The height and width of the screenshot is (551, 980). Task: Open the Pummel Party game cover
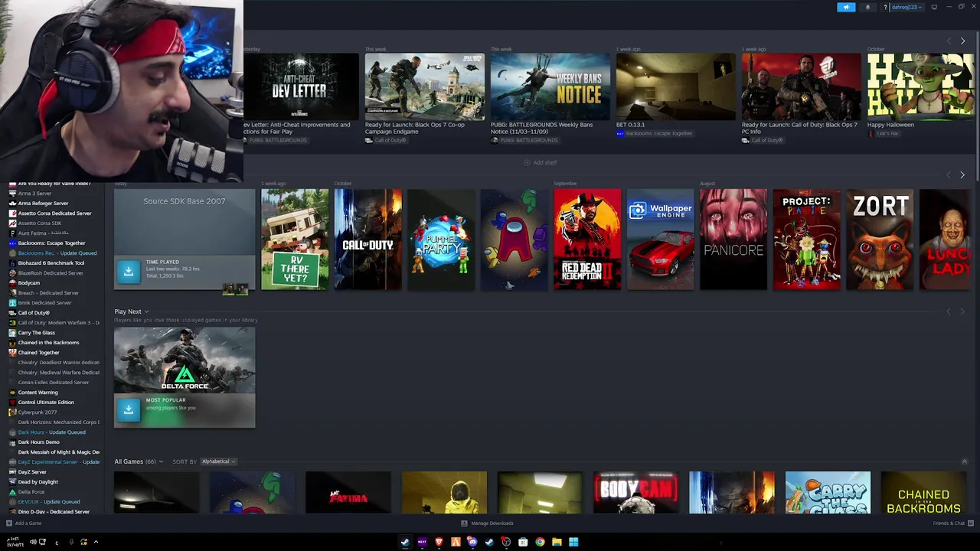coord(441,240)
